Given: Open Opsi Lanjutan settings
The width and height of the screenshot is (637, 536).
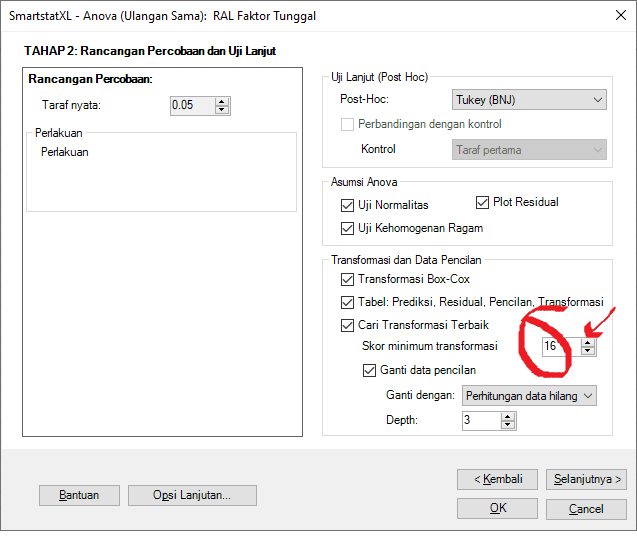Looking at the screenshot, I should [192, 495].
